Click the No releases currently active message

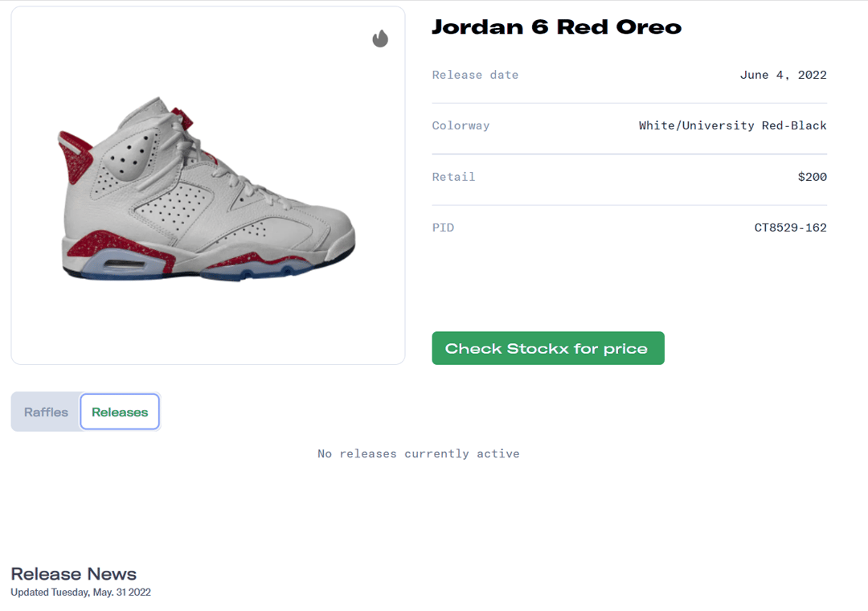coord(418,454)
